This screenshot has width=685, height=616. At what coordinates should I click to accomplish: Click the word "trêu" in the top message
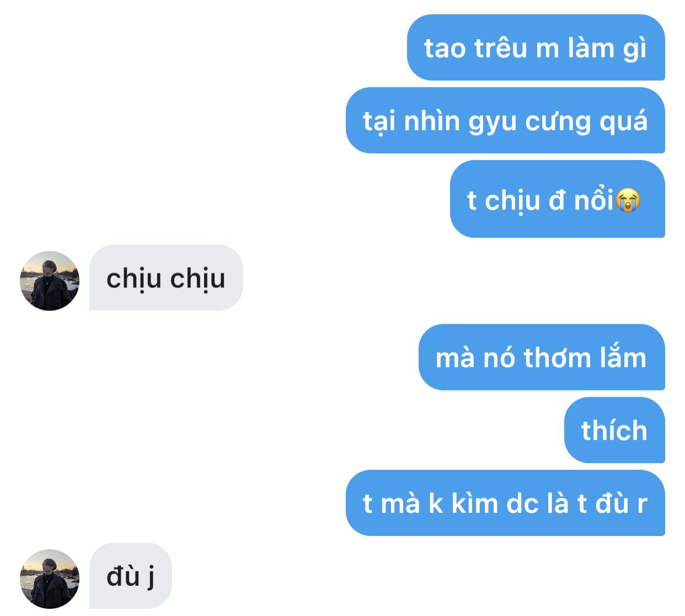(x=501, y=48)
